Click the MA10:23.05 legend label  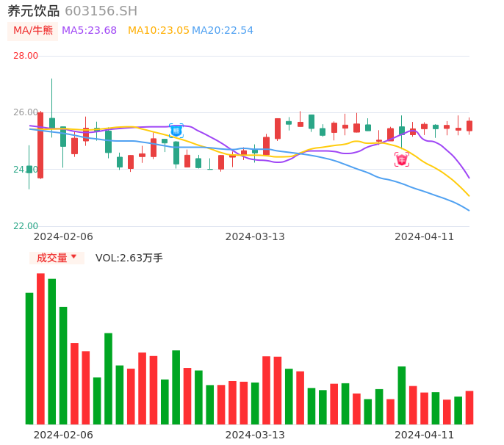[159, 31]
